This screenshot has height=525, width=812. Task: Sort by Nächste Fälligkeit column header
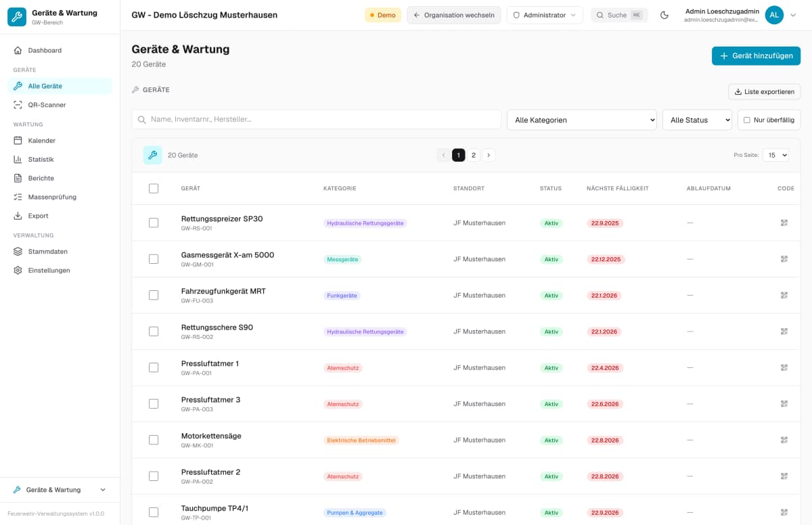click(618, 188)
